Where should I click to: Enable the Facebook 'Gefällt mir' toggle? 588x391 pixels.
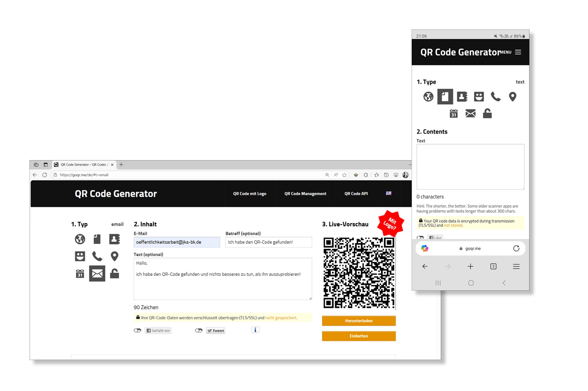coord(138,330)
